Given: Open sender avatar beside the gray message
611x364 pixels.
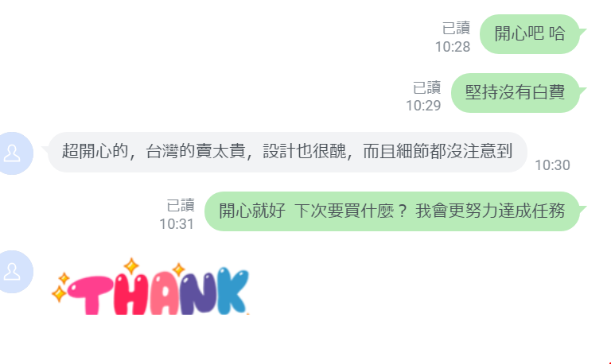Looking at the screenshot, I should pos(13,153).
